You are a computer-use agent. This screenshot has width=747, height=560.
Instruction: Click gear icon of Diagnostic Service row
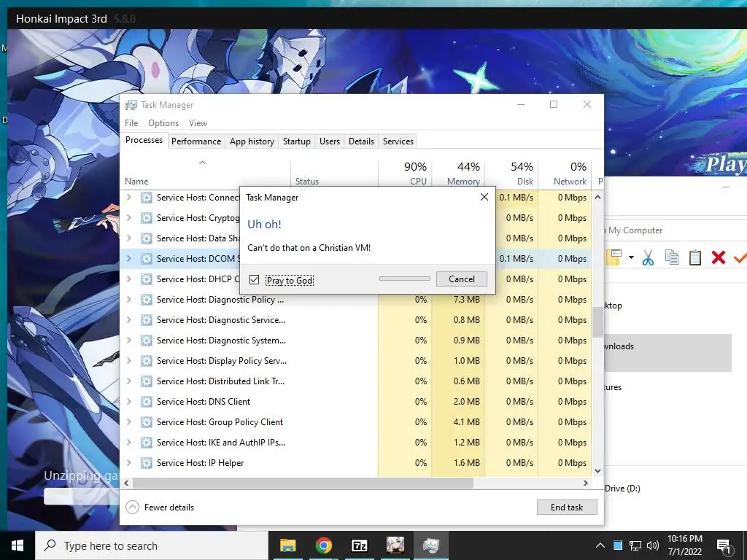[146, 320]
